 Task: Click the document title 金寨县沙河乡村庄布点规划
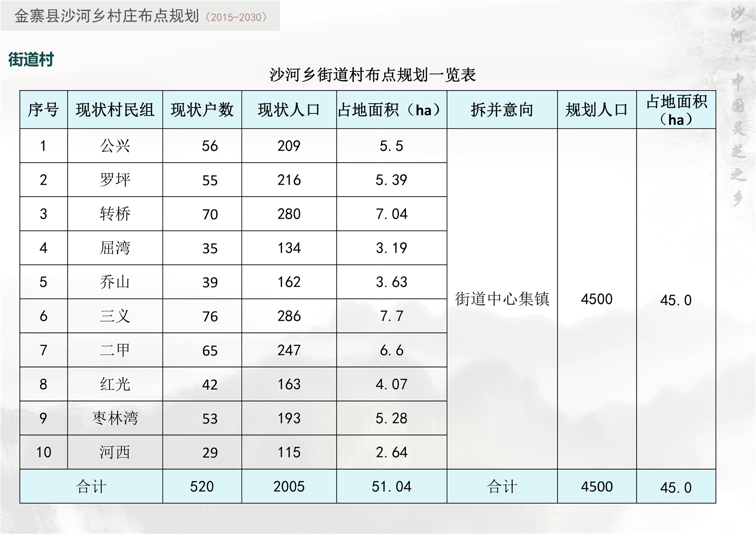coord(106,16)
